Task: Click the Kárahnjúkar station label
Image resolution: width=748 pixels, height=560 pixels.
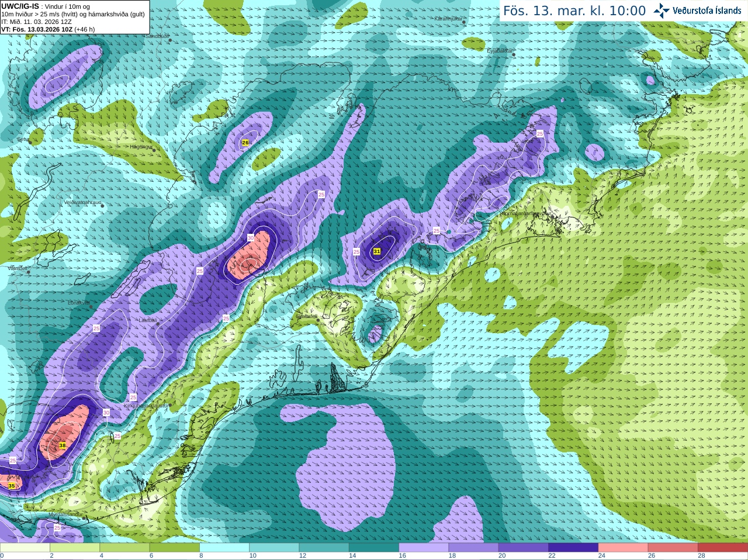Action: pos(449,19)
